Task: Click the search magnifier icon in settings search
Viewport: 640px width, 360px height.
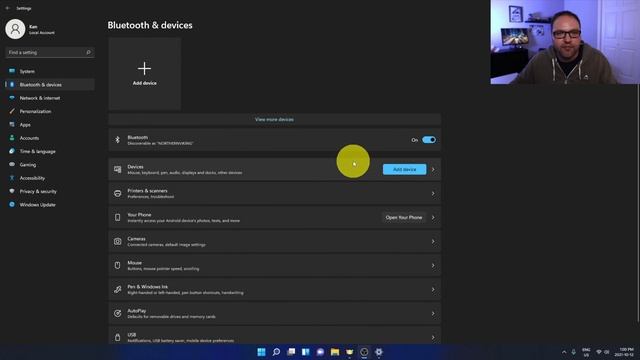Action: point(88,52)
